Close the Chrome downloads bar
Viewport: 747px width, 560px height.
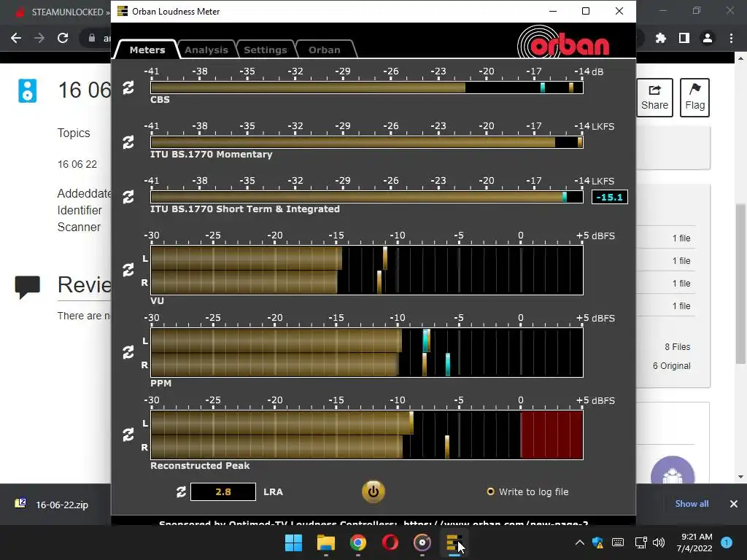[x=734, y=504]
